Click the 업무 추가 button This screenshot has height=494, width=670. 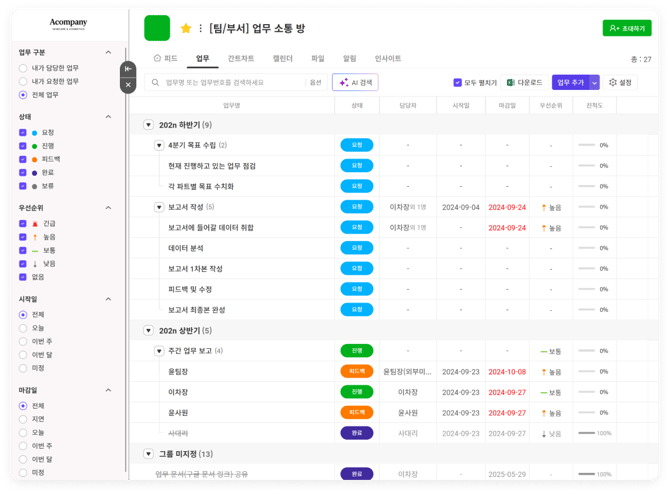click(x=570, y=82)
